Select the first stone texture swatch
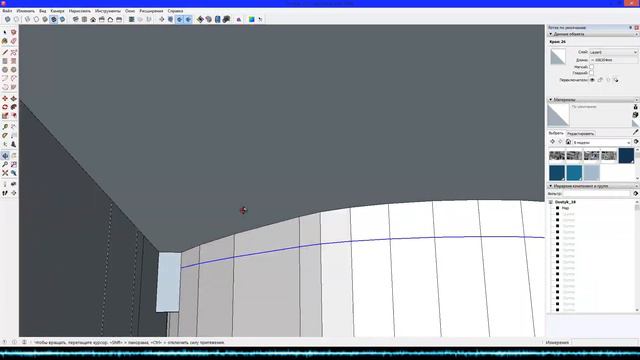 (x=557, y=156)
